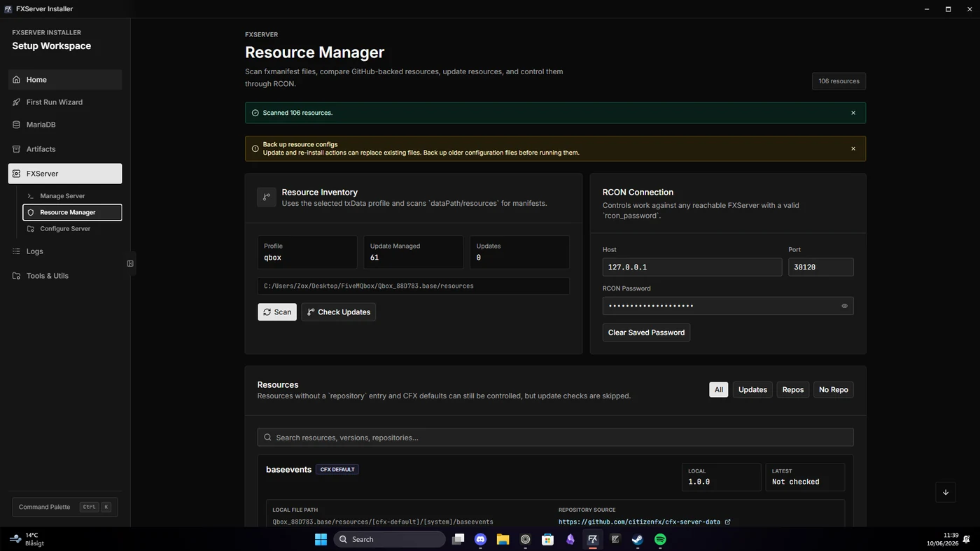Select Resource Manager in the sidebar

point(72,212)
